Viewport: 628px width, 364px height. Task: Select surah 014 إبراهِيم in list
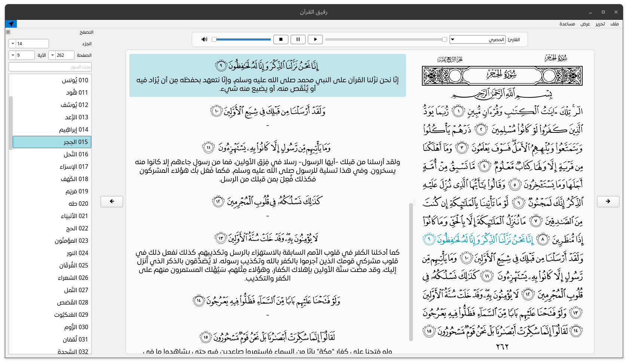(52, 129)
